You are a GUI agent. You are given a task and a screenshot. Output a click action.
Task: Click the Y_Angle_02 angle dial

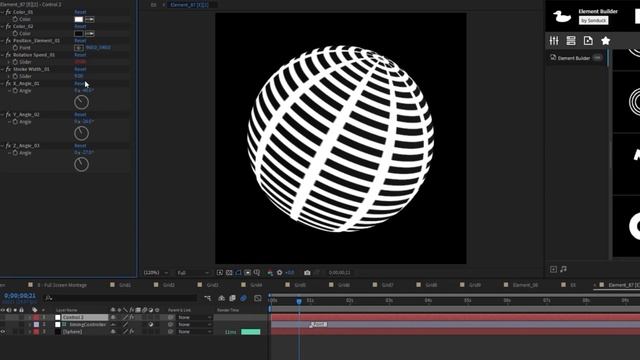81,133
